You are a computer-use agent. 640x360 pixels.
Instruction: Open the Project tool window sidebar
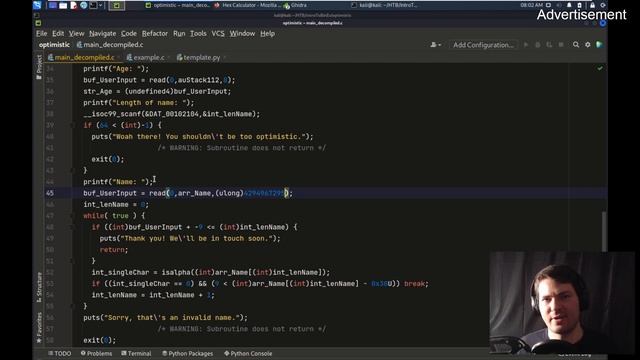[39, 67]
